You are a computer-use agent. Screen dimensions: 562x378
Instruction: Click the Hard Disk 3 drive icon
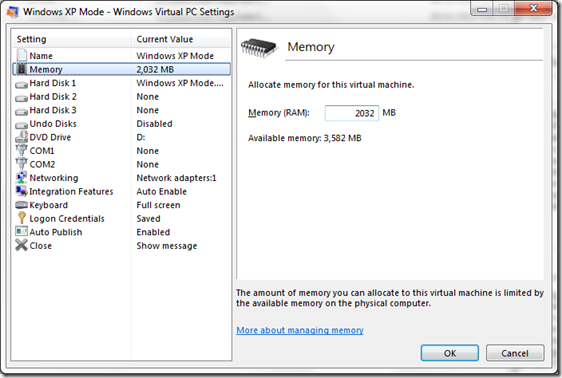point(22,112)
